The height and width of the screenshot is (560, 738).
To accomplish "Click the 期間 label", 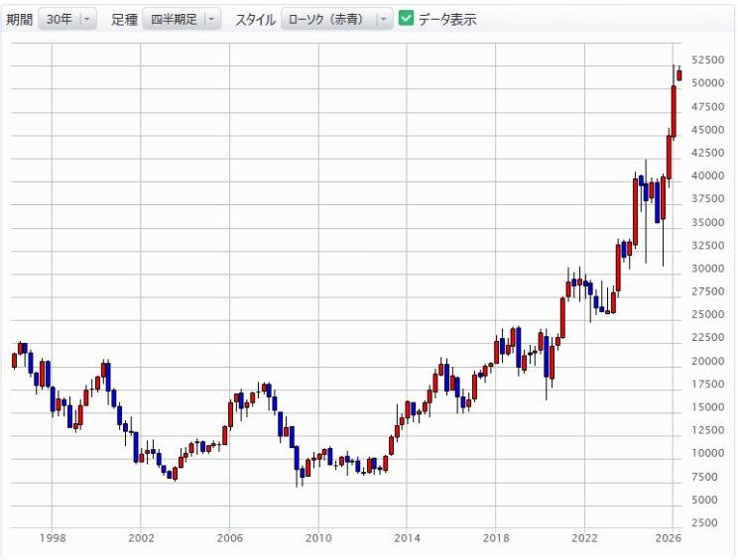I will pyautogui.click(x=19, y=19).
